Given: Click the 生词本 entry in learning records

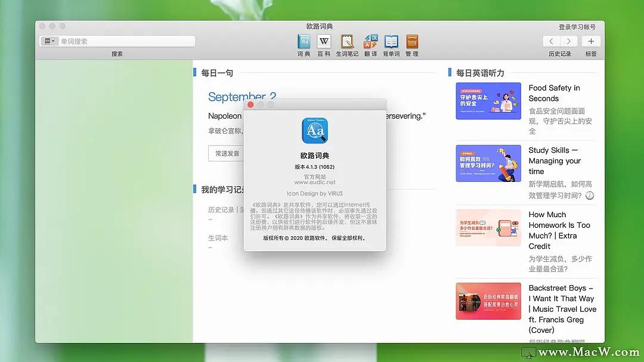Looking at the screenshot, I should point(218,238).
